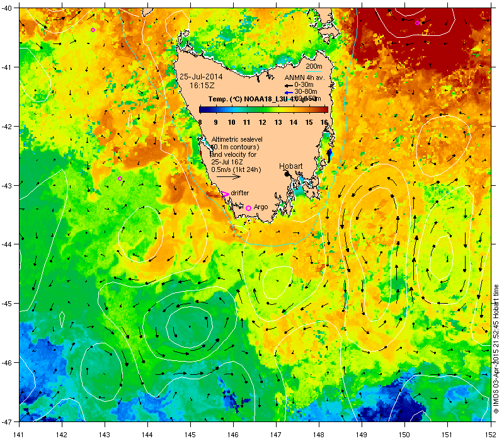Click colorbar tick label '16'
This screenshot has height=441, width=504.
(x=324, y=122)
